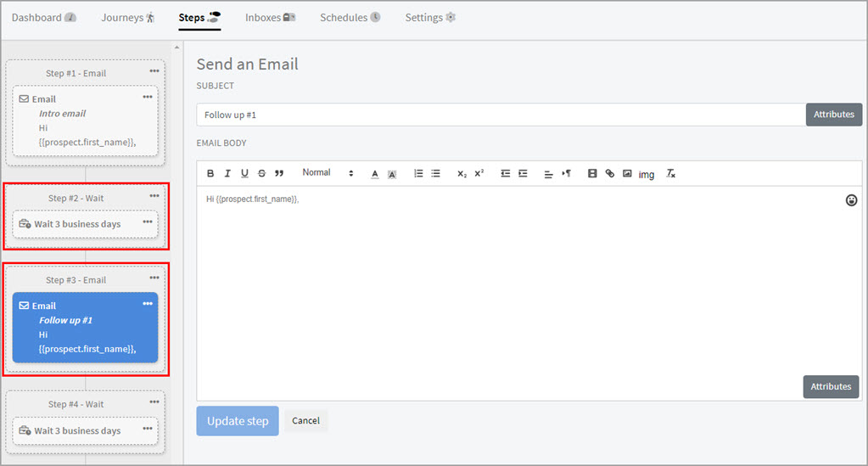This screenshot has height=466, width=868.
Task: Open the Inboxes tab
Action: tap(270, 18)
